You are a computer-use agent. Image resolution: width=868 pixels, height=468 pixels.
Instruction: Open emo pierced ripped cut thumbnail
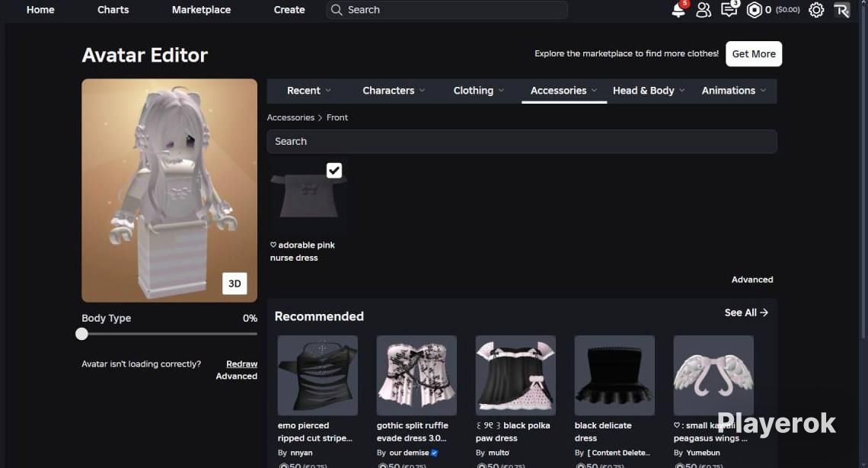click(x=318, y=375)
